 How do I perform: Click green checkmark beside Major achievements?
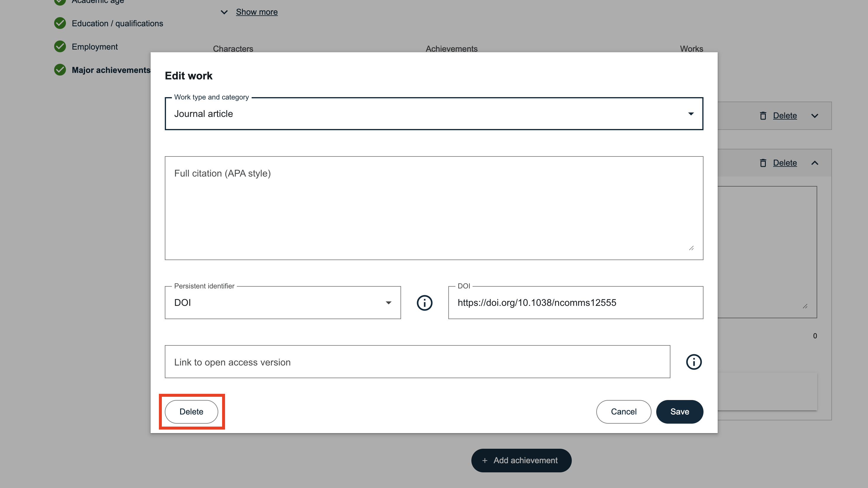pyautogui.click(x=60, y=70)
